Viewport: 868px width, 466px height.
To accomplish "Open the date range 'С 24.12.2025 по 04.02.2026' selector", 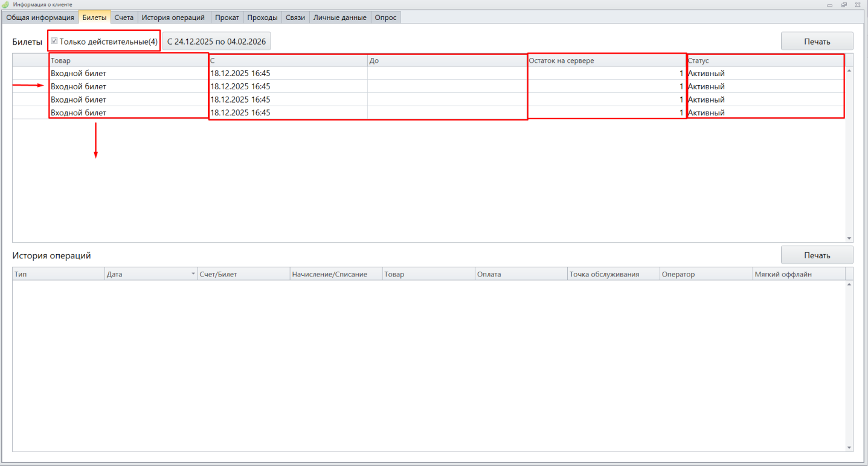I will [x=216, y=42].
